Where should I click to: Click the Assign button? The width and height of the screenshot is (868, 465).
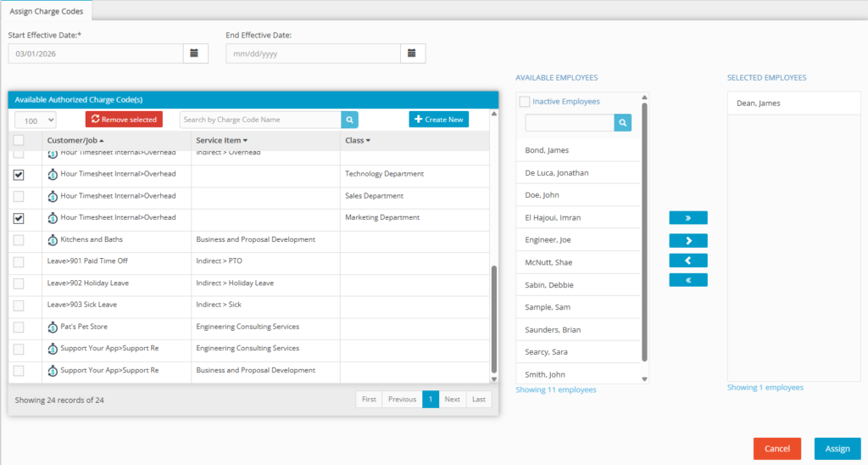837,449
